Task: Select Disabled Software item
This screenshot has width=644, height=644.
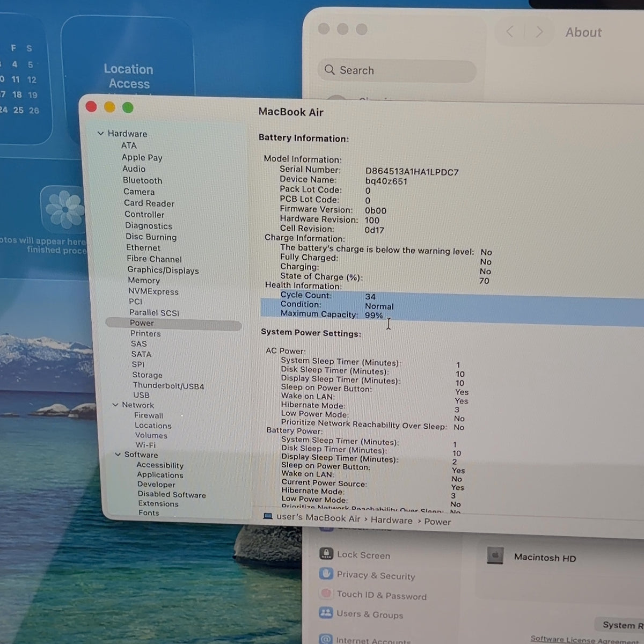Action: (172, 494)
